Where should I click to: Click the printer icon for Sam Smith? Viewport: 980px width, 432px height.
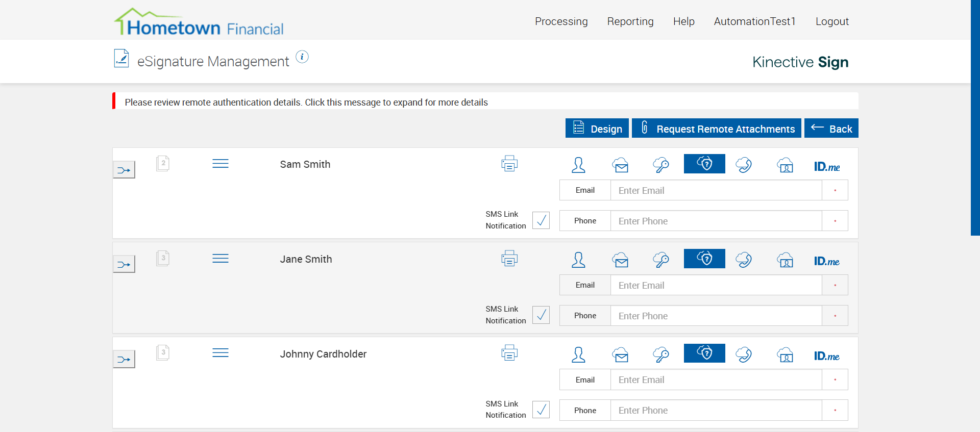pyautogui.click(x=509, y=164)
